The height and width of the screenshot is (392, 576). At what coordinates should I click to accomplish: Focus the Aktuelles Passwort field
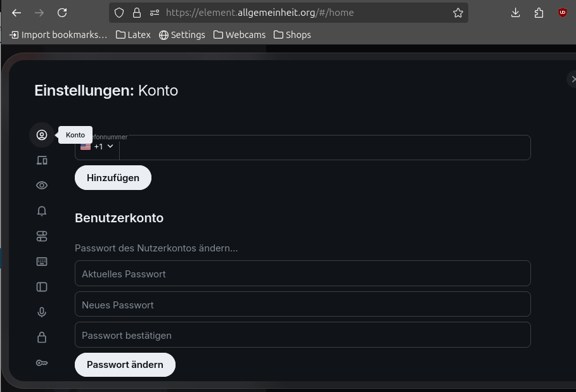coord(302,274)
